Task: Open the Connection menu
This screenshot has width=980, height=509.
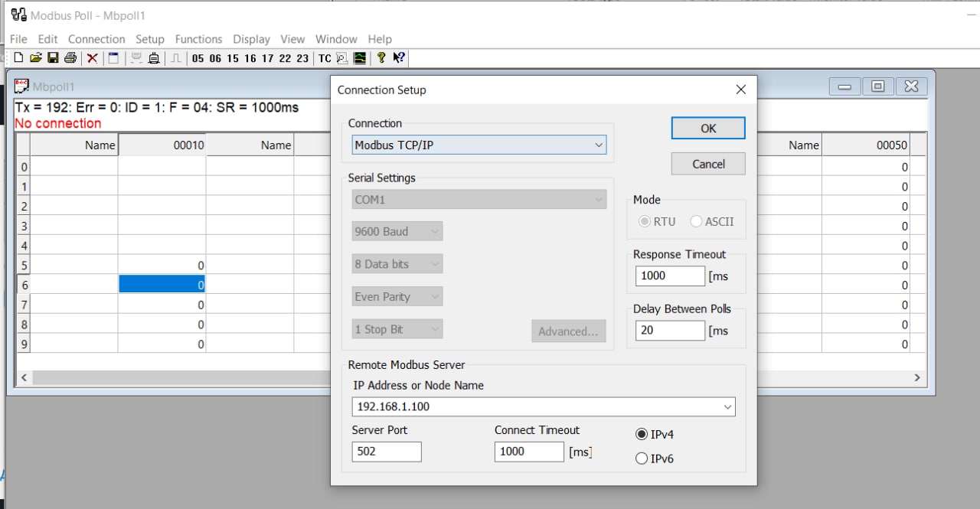Action: click(x=96, y=39)
